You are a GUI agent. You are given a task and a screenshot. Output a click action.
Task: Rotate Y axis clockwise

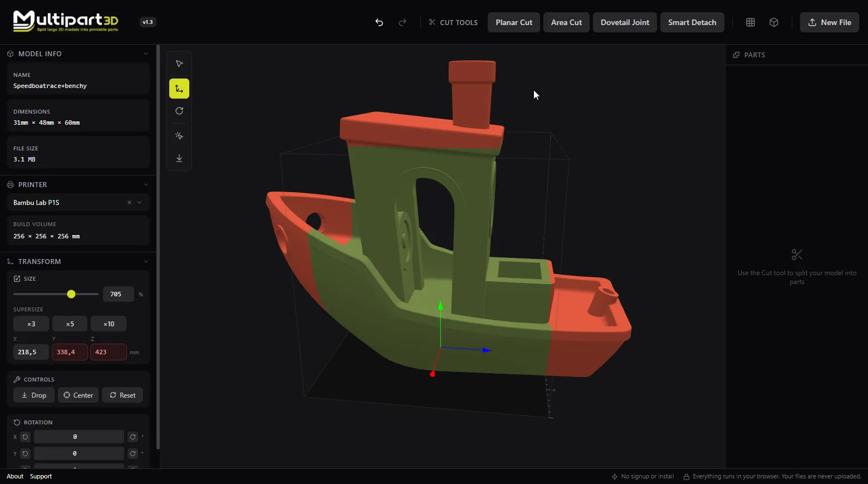(x=133, y=453)
